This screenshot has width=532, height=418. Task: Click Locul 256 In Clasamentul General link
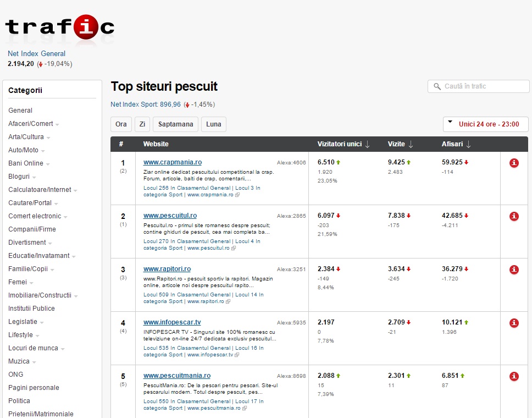click(187, 188)
